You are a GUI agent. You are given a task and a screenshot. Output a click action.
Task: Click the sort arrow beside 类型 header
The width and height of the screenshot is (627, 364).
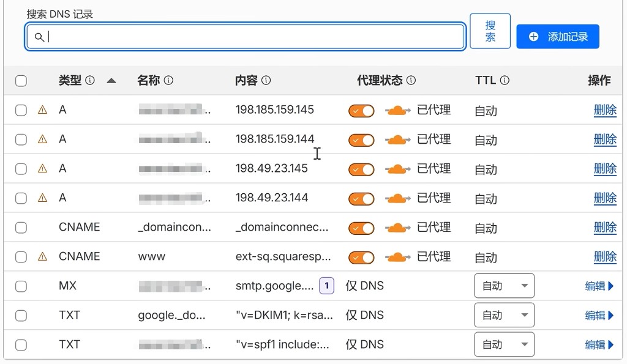click(x=111, y=81)
